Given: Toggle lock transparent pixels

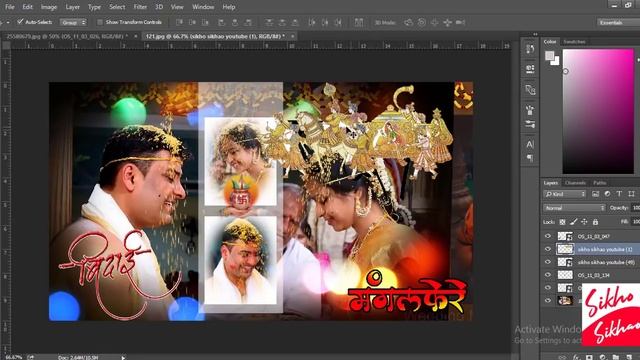Looking at the screenshot, I should click(x=562, y=222).
